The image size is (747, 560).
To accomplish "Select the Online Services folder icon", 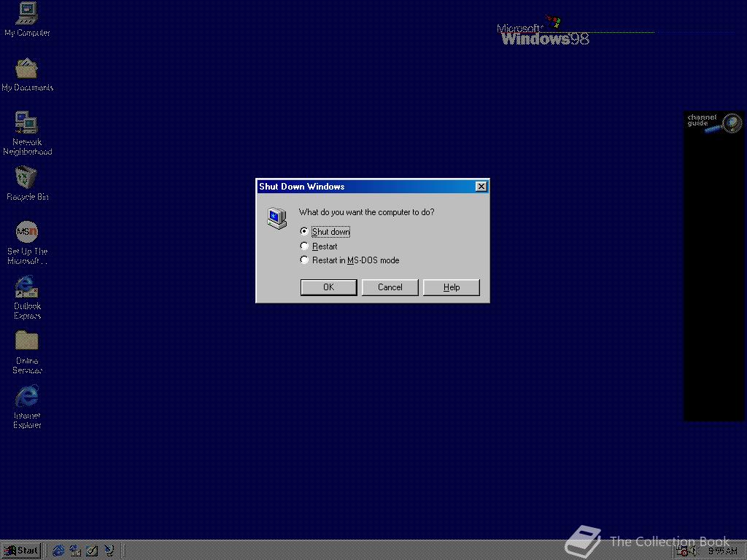I will pyautogui.click(x=27, y=352).
